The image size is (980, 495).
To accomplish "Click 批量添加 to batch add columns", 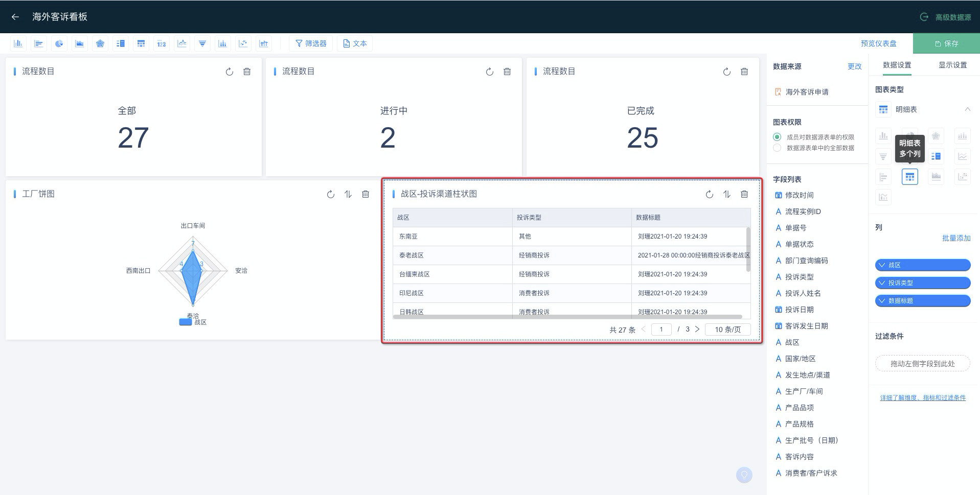I will tap(956, 238).
